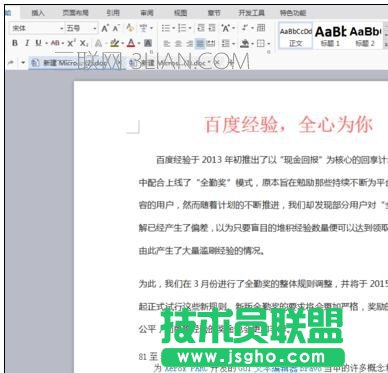This screenshot has width=388, height=373.
Task: Click the borders grid icon
Action: (x=261, y=43)
